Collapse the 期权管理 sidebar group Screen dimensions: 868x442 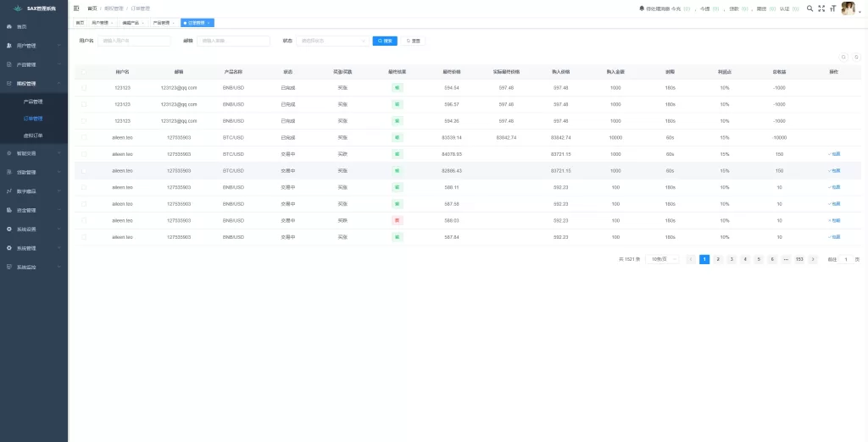[34, 84]
